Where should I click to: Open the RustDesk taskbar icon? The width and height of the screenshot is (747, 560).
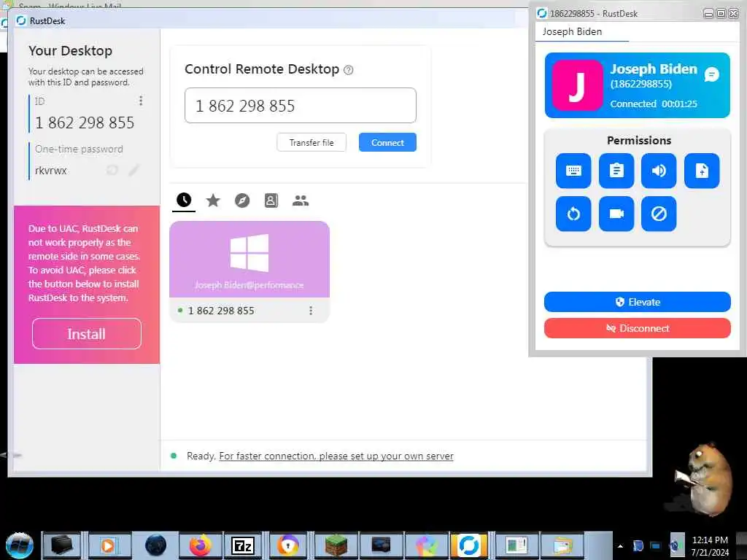click(469, 545)
